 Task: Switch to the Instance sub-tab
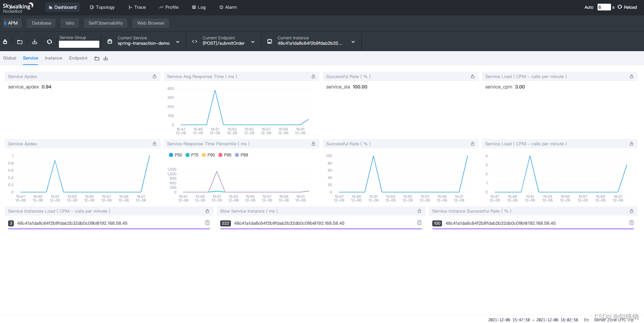tap(54, 58)
